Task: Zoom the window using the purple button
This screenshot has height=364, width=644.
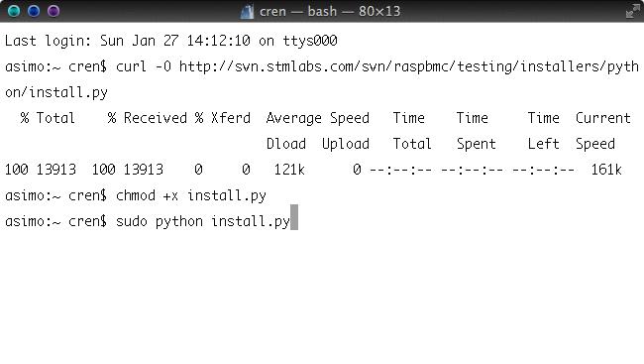Action: [x=54, y=11]
